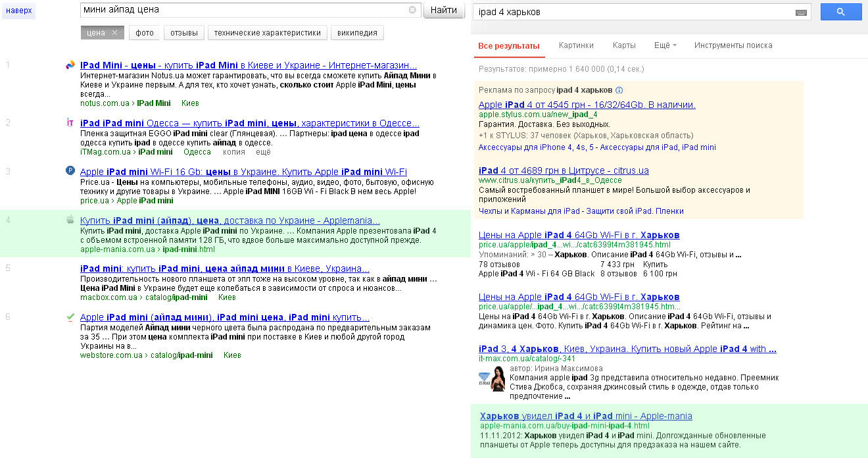868x458 pixels.
Task: Select the 'технические характеристики' chip
Action: [268, 33]
